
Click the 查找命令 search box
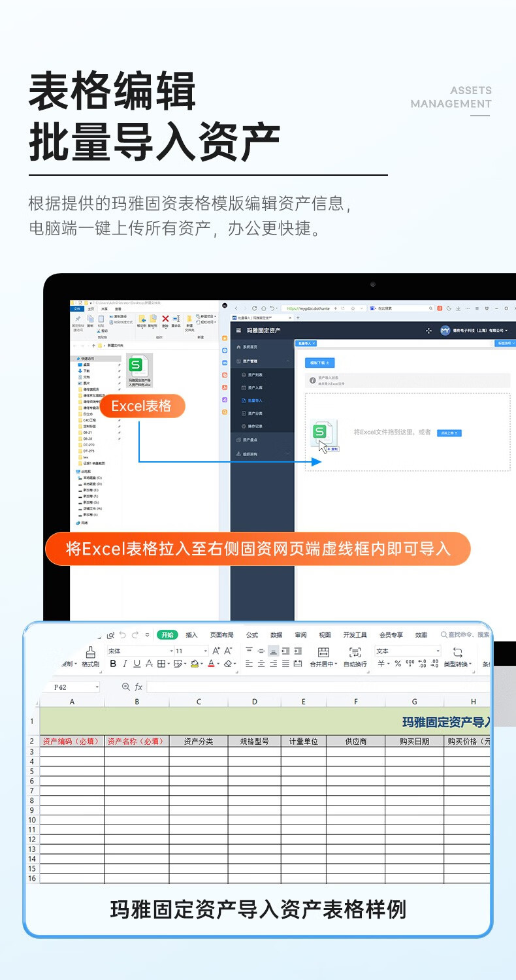[x=465, y=634]
